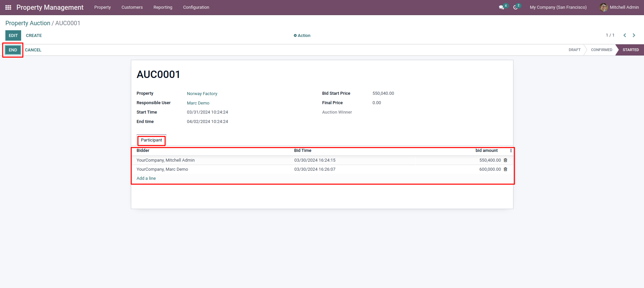Open Marc Demo responsible user link
This screenshot has height=288, width=644.
pyautogui.click(x=198, y=103)
